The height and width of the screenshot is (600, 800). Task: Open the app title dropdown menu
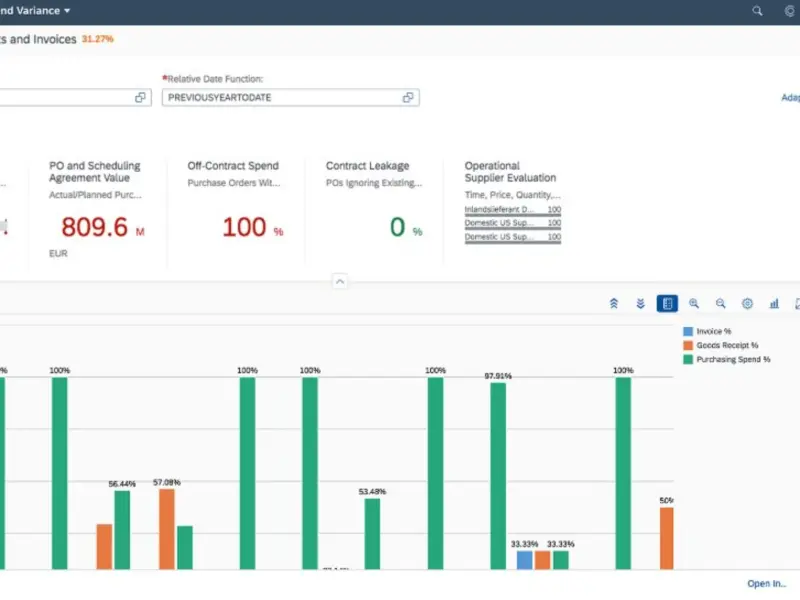(67, 11)
